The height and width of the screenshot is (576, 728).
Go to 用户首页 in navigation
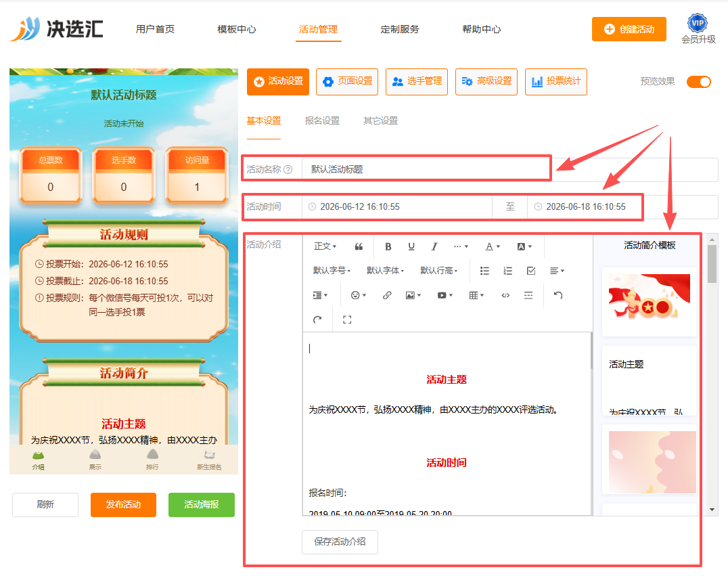(155, 29)
